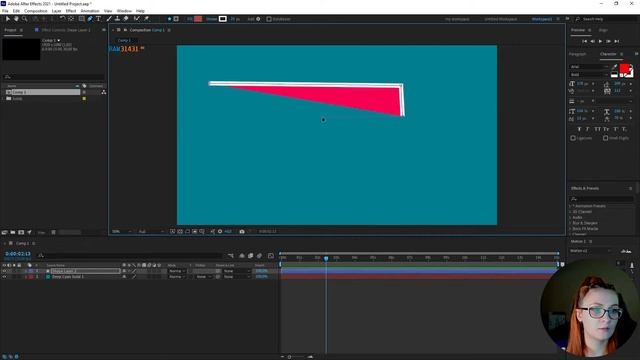The height and width of the screenshot is (360, 640).
Task: Toggle the Bezier path checkbox in toolbar
Action: (269, 19)
